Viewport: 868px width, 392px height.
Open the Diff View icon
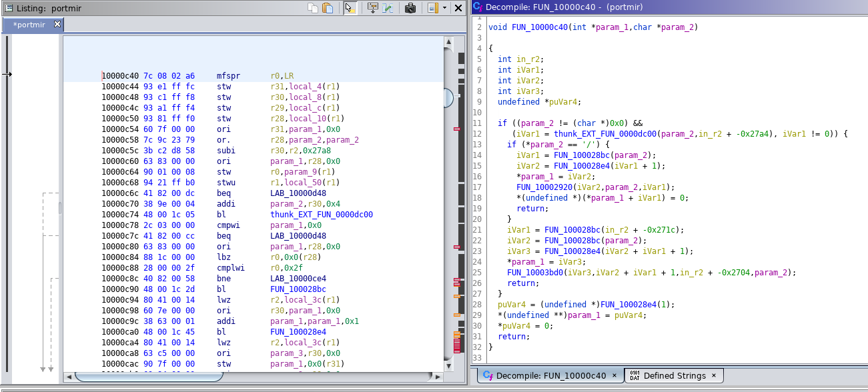[x=388, y=8]
